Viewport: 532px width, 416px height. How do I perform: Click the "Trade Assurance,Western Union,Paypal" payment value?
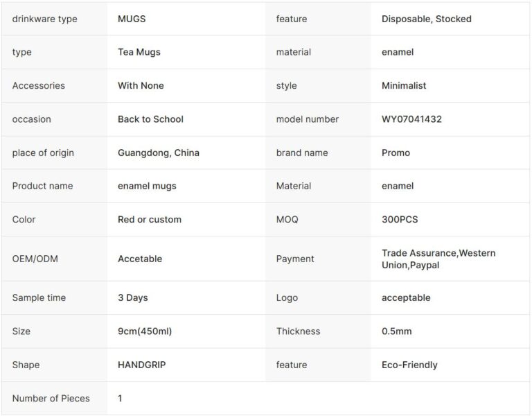[x=438, y=259]
